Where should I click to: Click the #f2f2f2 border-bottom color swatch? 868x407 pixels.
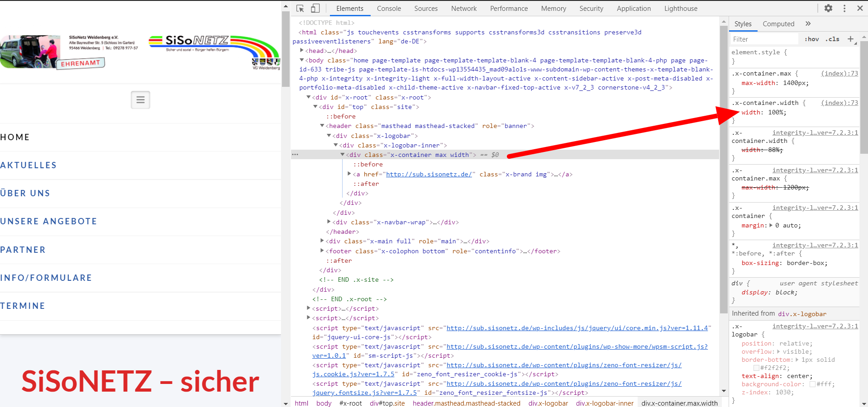pyautogui.click(x=756, y=368)
